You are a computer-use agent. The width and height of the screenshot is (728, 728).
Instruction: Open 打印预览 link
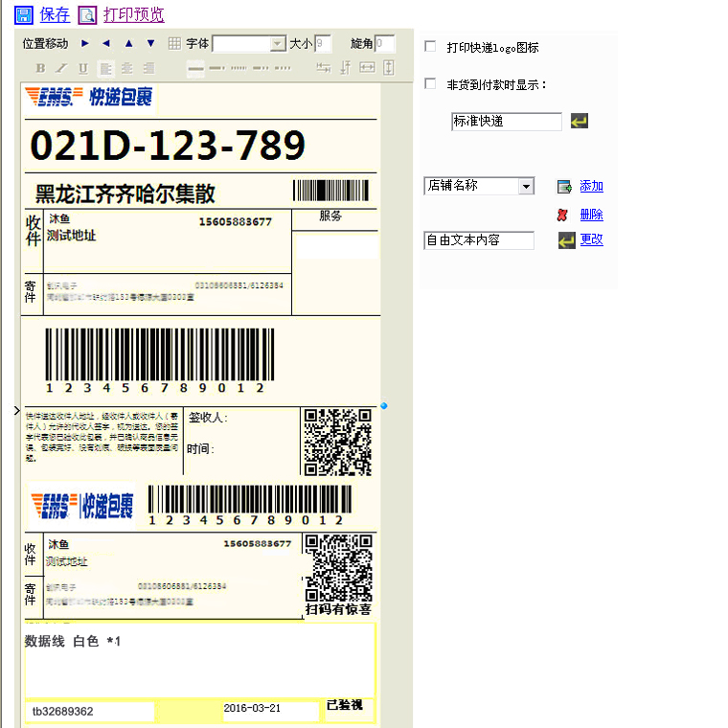pos(133,14)
